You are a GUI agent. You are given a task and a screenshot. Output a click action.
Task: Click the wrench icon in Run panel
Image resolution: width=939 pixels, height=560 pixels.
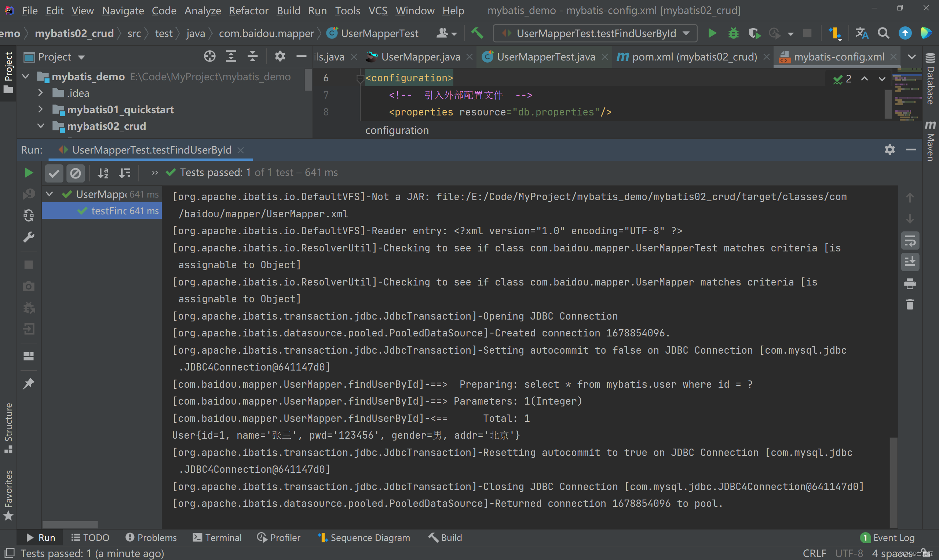click(x=29, y=237)
